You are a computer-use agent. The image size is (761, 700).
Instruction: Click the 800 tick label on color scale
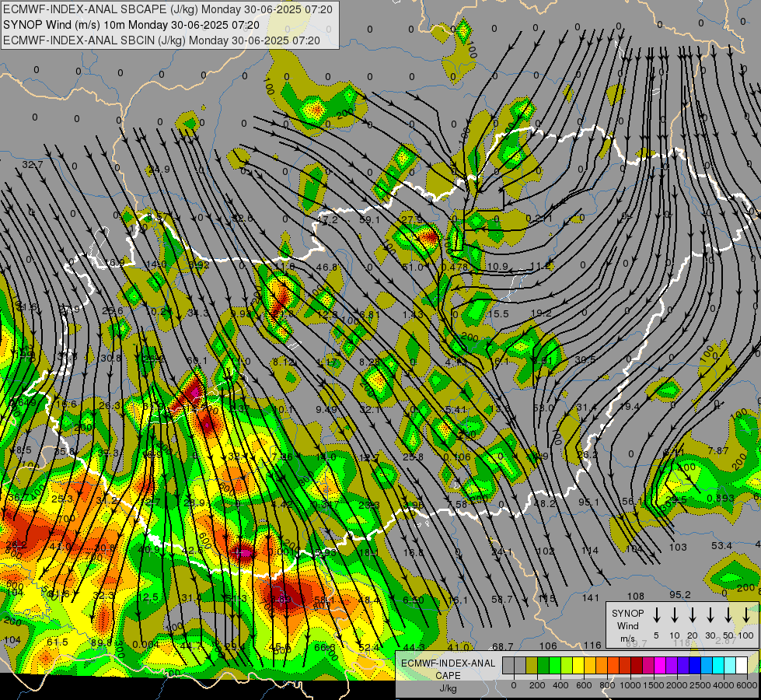point(607,685)
